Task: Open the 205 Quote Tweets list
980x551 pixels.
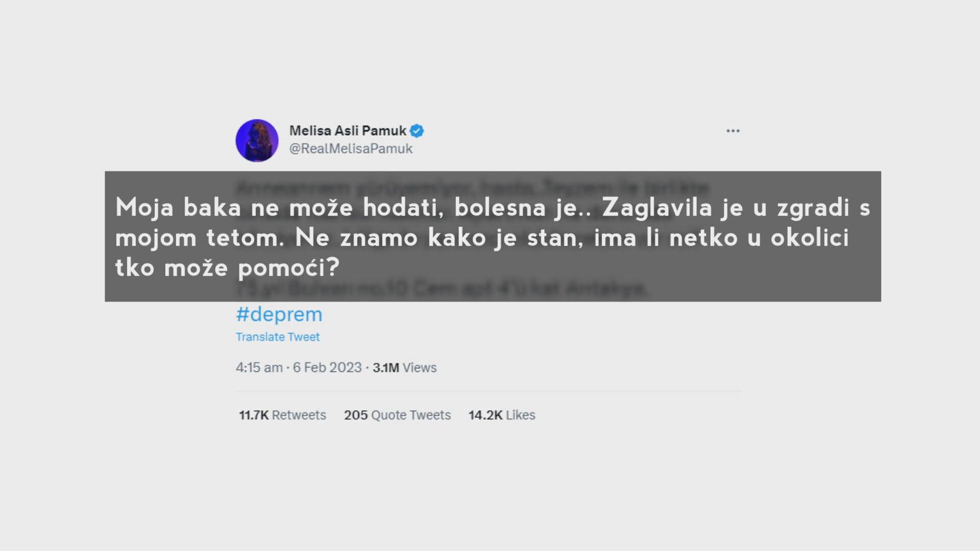Action: point(397,415)
